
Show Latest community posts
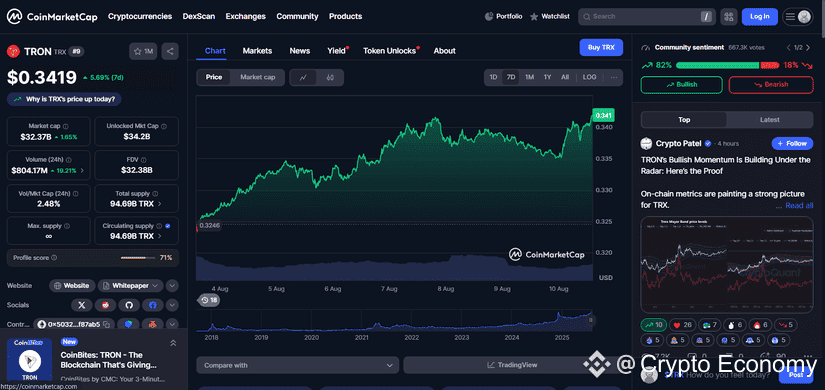tap(769, 119)
